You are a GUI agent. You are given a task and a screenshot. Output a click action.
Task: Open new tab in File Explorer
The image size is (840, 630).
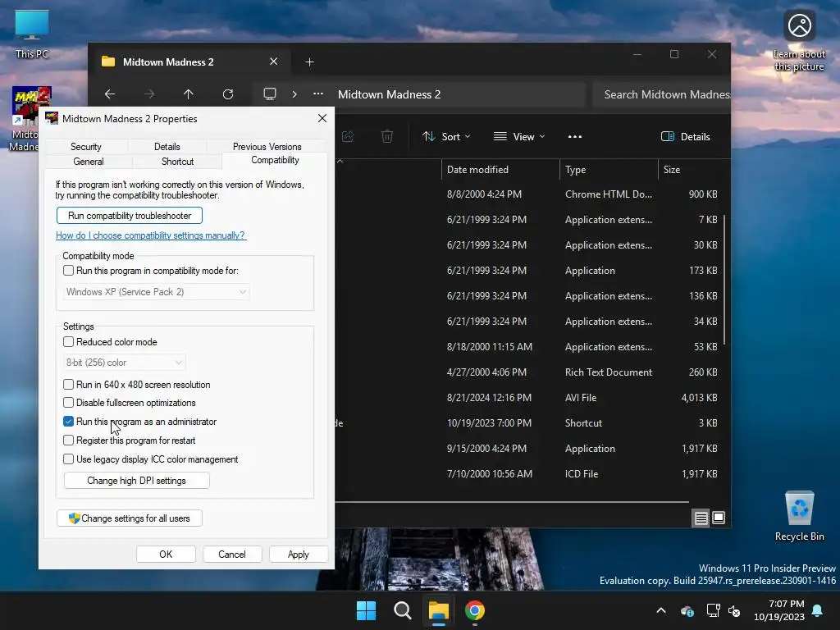coord(309,62)
